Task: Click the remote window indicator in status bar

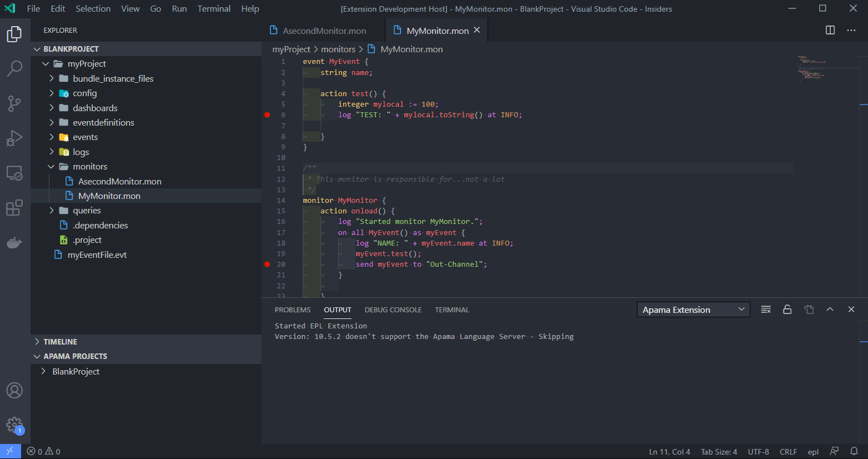Action: coord(10,451)
